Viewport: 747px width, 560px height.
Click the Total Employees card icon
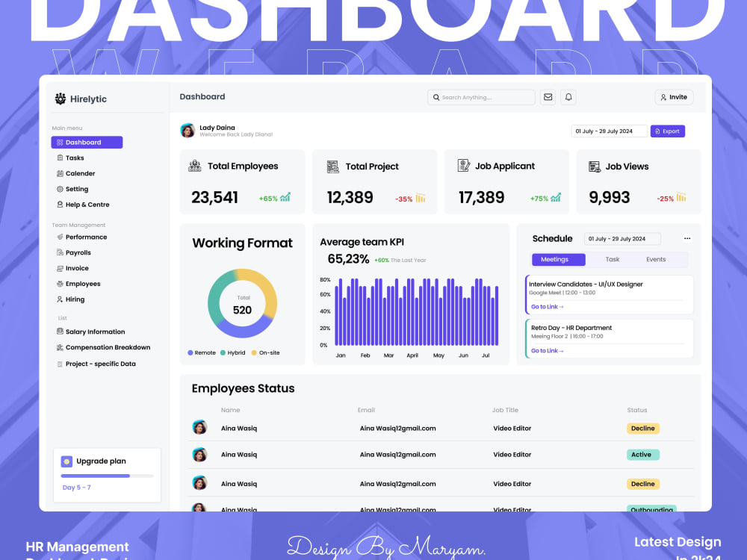(195, 166)
